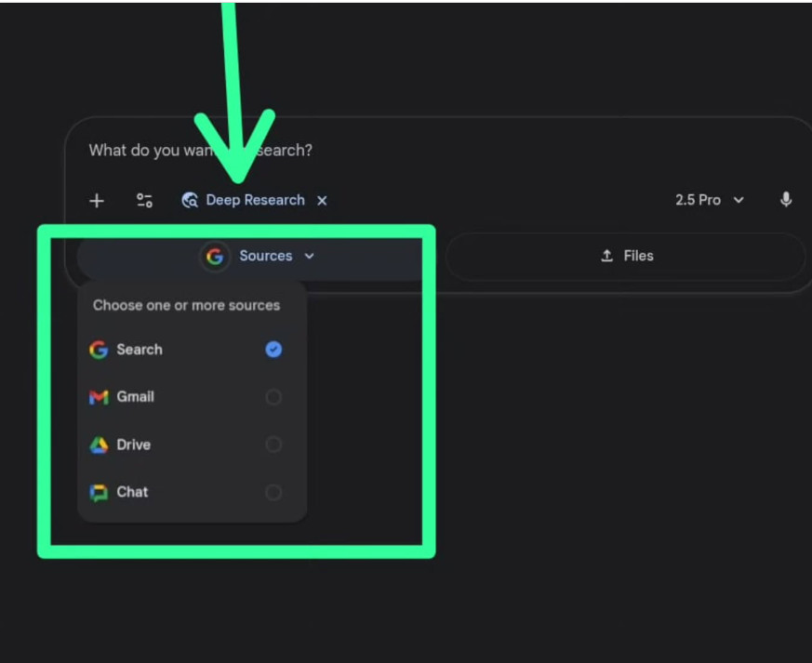812x663 pixels.
Task: Open the 2.5 Pro model dropdown
Action: pos(710,200)
